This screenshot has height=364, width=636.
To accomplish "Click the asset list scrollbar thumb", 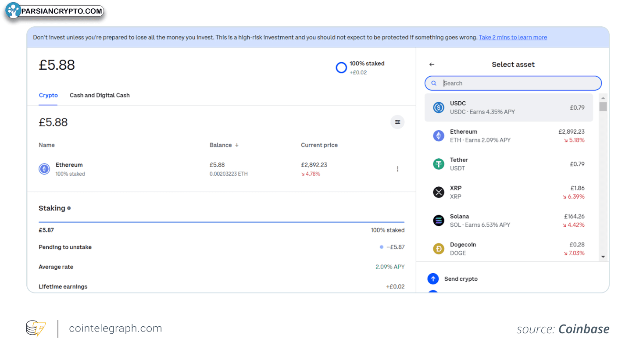I will [603, 107].
